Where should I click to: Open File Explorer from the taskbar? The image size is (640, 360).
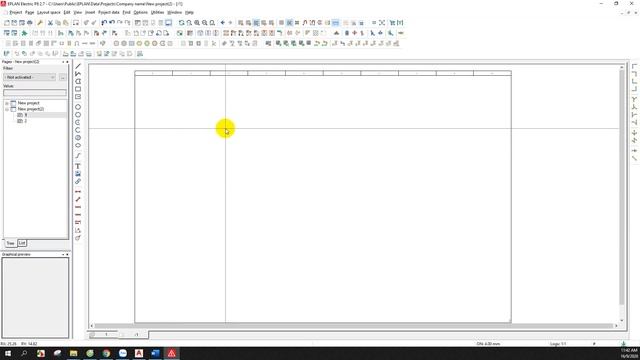(73, 353)
